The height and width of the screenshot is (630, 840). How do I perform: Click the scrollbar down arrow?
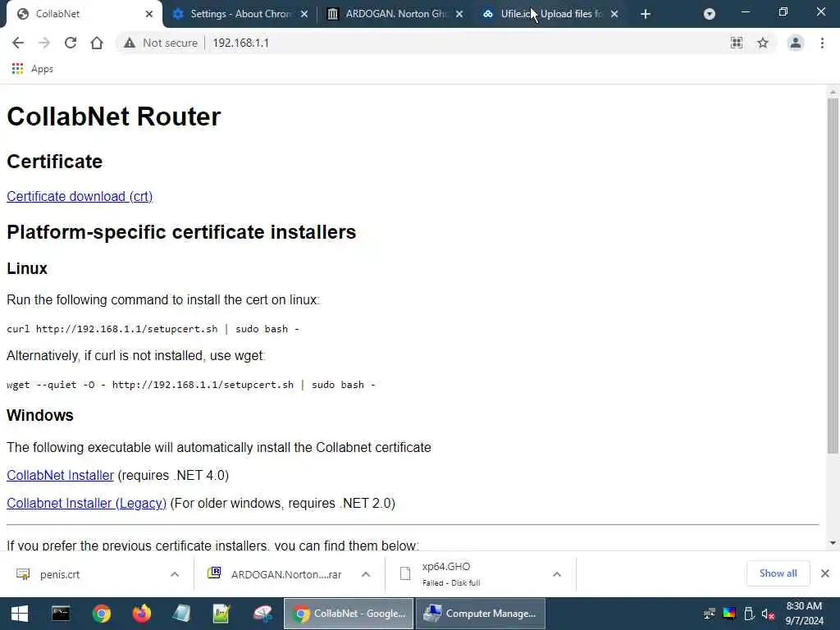point(833,543)
